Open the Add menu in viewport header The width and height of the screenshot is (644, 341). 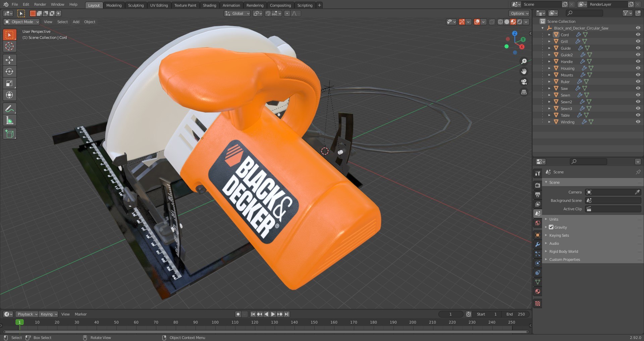point(76,22)
